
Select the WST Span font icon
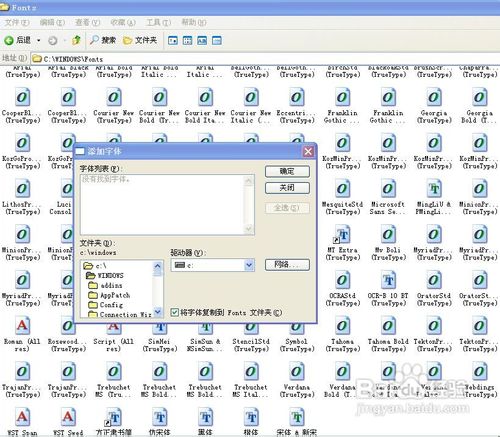coord(22,417)
